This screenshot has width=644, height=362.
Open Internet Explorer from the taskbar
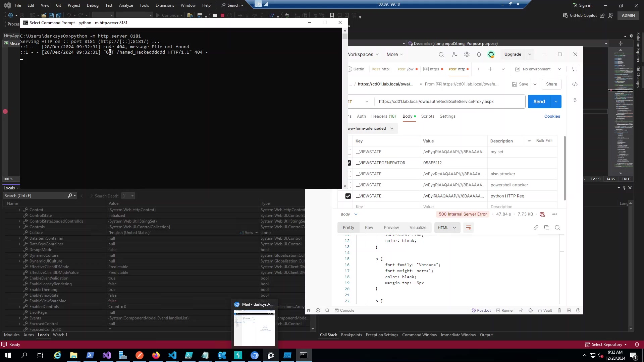[57, 355]
